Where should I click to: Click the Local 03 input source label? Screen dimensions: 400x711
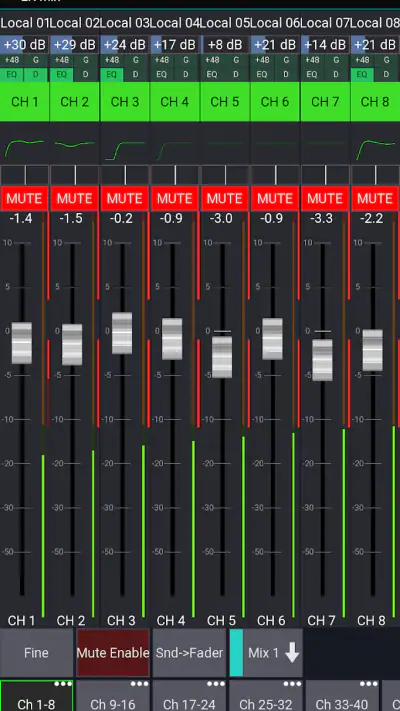[x=125, y=23]
